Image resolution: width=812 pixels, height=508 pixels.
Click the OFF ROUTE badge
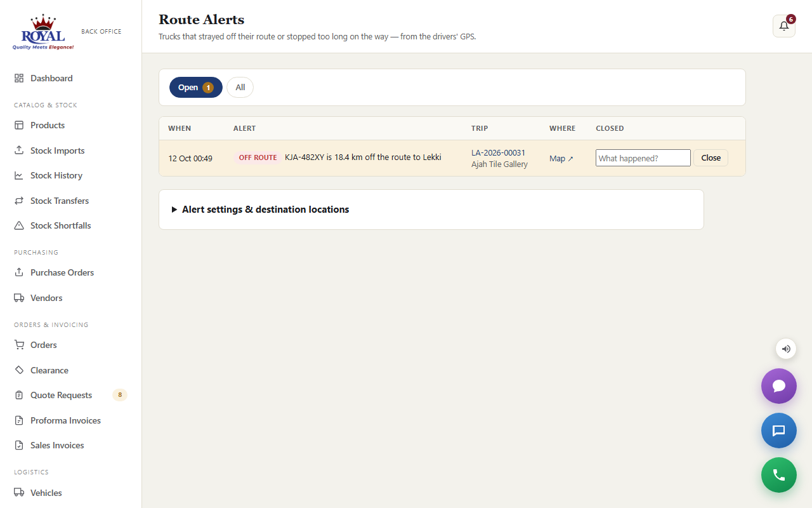coord(258,157)
